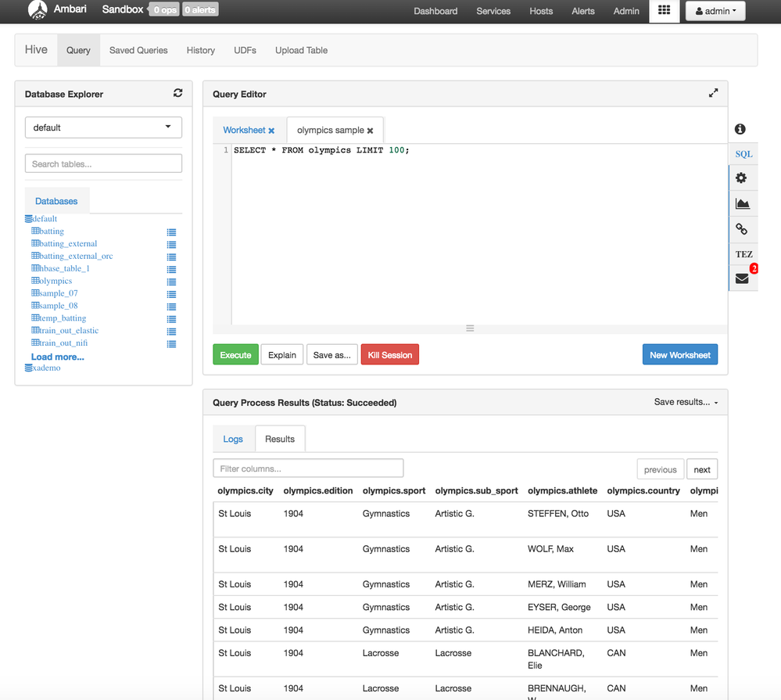Click the green Execute button
The width and height of the screenshot is (781, 700).
click(x=235, y=355)
